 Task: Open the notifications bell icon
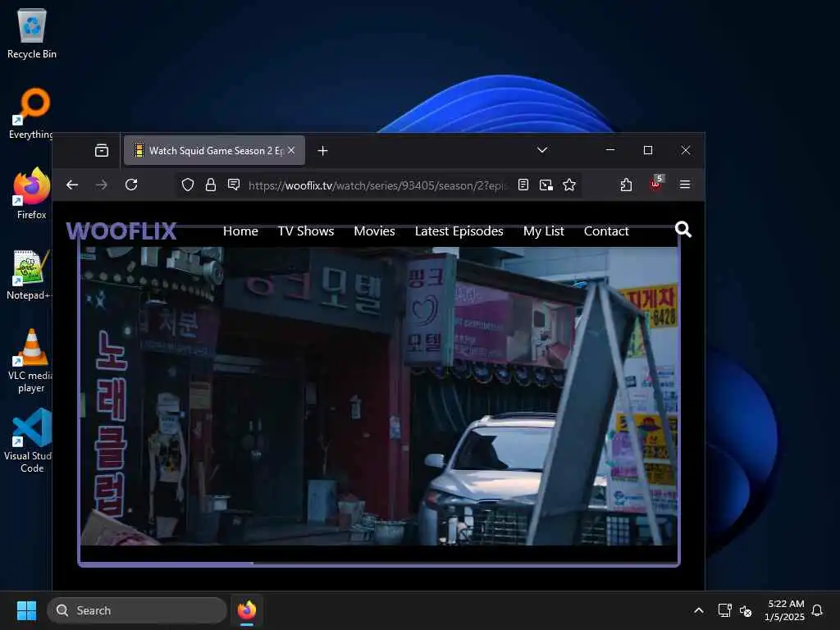[x=818, y=610]
